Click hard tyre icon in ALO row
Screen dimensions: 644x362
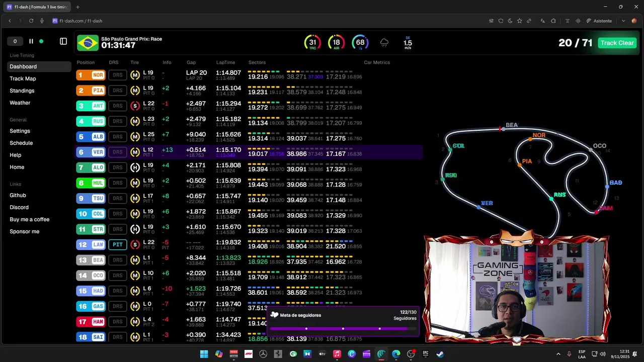click(135, 167)
